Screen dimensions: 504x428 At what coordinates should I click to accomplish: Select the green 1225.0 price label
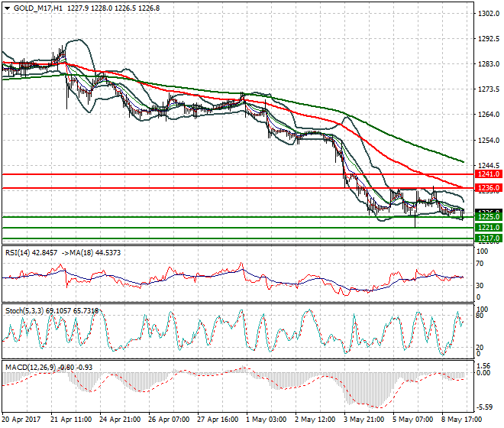click(488, 217)
